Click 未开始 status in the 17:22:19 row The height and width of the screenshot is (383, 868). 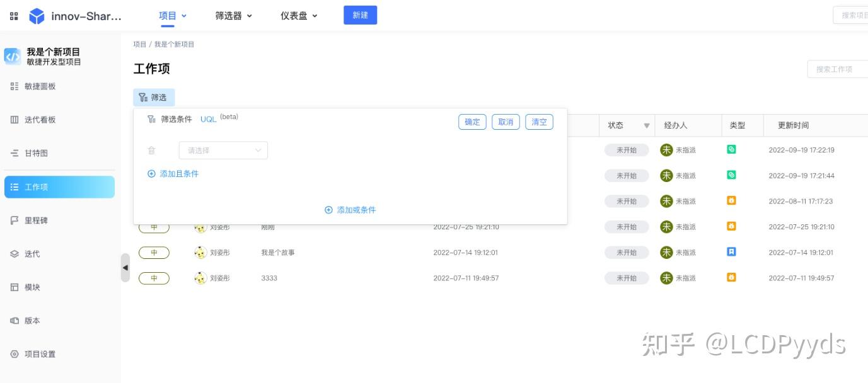tap(627, 150)
